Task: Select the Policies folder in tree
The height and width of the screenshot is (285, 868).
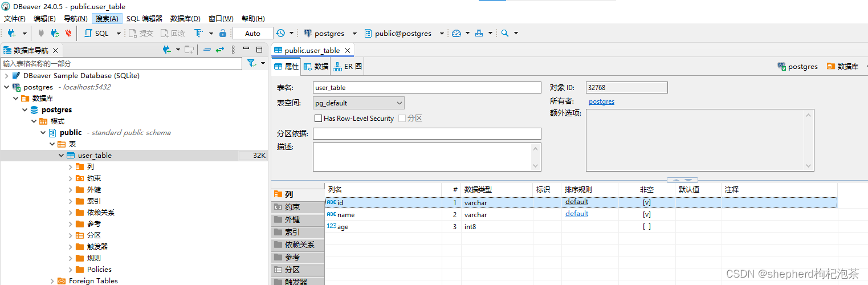Action: coord(99,270)
